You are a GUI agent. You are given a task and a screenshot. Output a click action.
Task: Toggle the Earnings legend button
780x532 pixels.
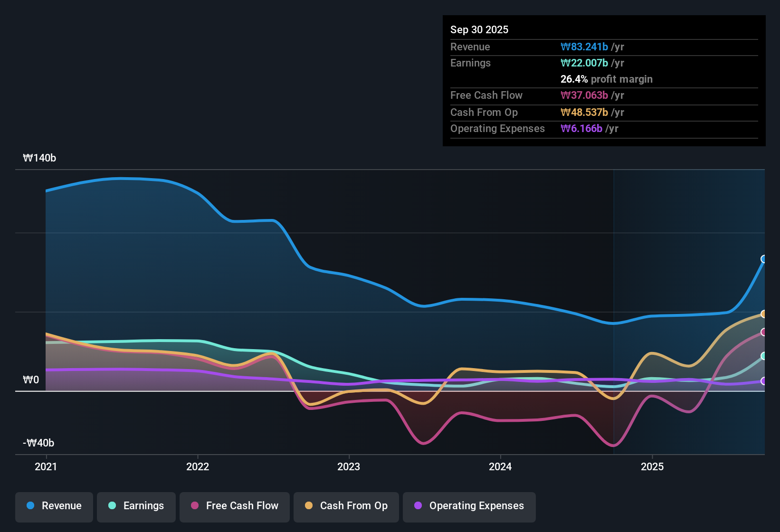136,507
